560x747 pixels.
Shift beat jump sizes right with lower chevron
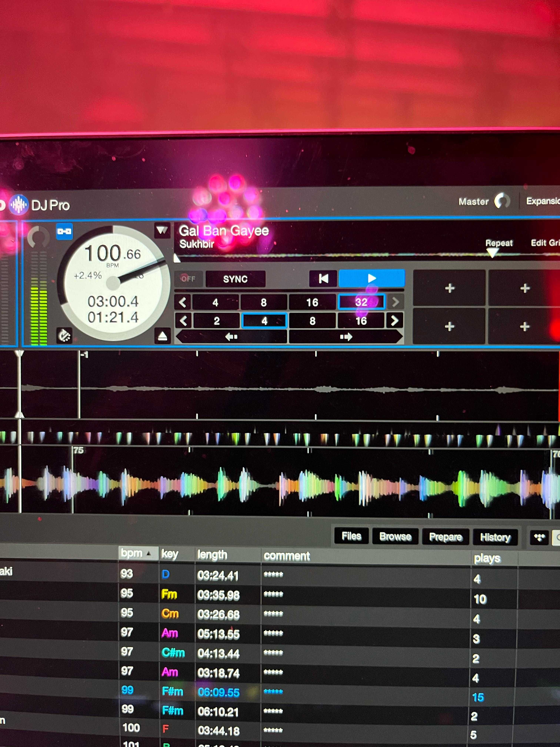pos(395,320)
